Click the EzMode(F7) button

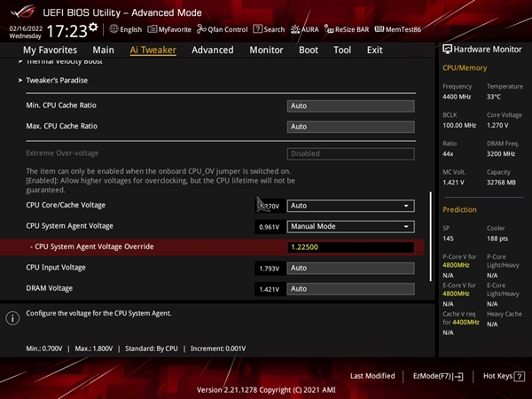pyautogui.click(x=438, y=376)
